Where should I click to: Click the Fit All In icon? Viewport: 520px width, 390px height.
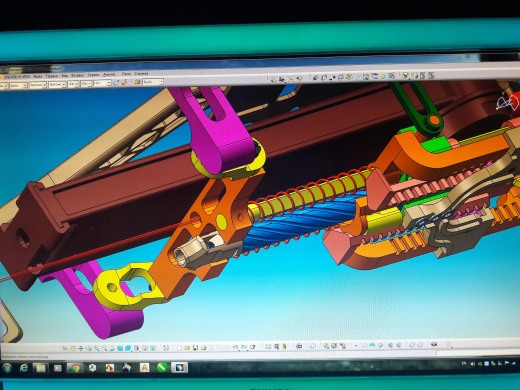(x=73, y=348)
